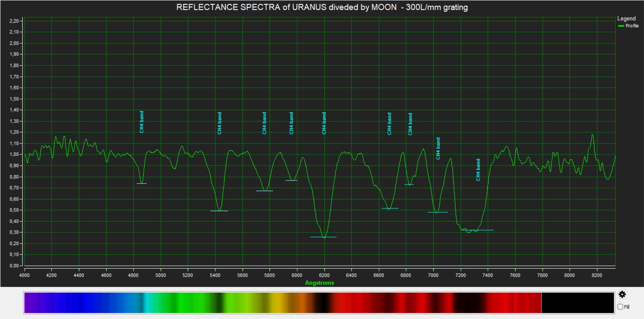Click the cyan marker under the 7030 dip
This screenshot has width=644, height=319.
(438, 212)
